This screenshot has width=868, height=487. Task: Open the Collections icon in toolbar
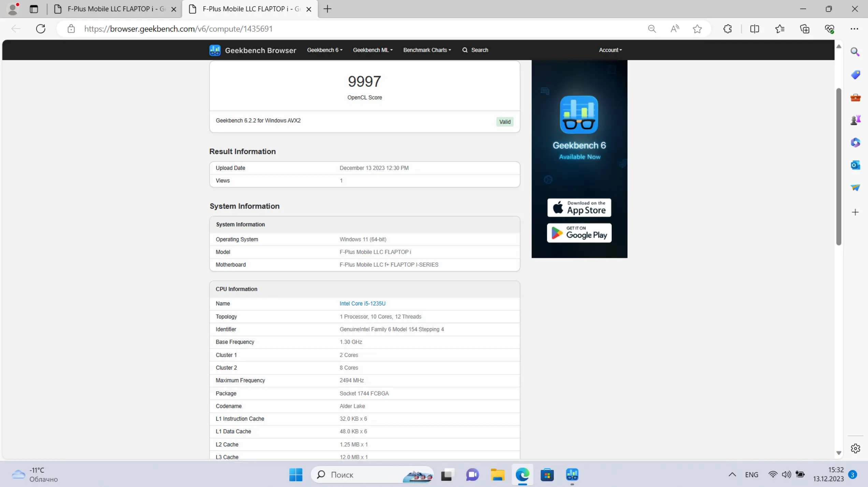(805, 29)
